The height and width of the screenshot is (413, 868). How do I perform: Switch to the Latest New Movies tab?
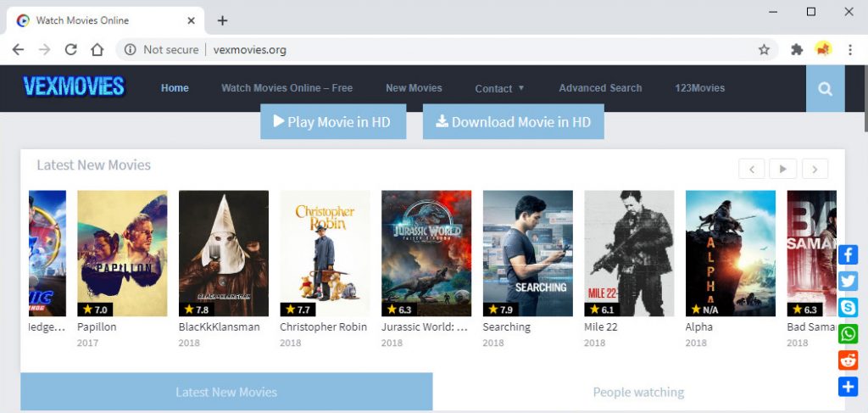click(x=226, y=393)
